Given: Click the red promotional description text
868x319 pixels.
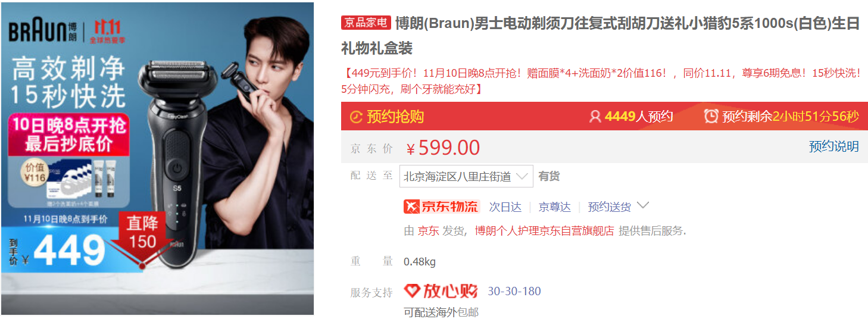Looking at the screenshot, I should coord(602,81).
